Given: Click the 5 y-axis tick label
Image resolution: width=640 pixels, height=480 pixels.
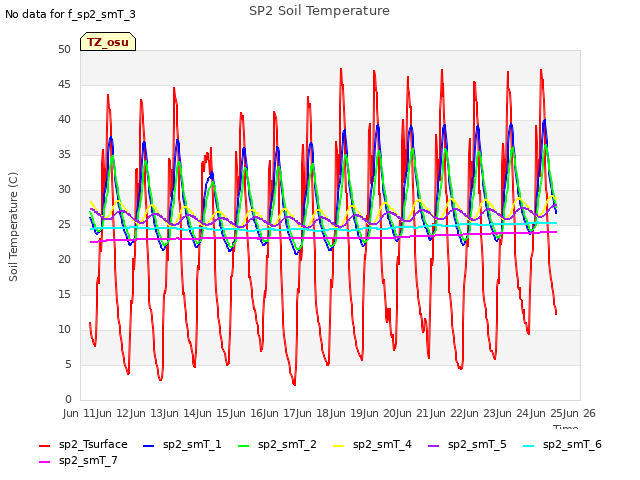Looking at the screenshot, I should click(x=68, y=364).
